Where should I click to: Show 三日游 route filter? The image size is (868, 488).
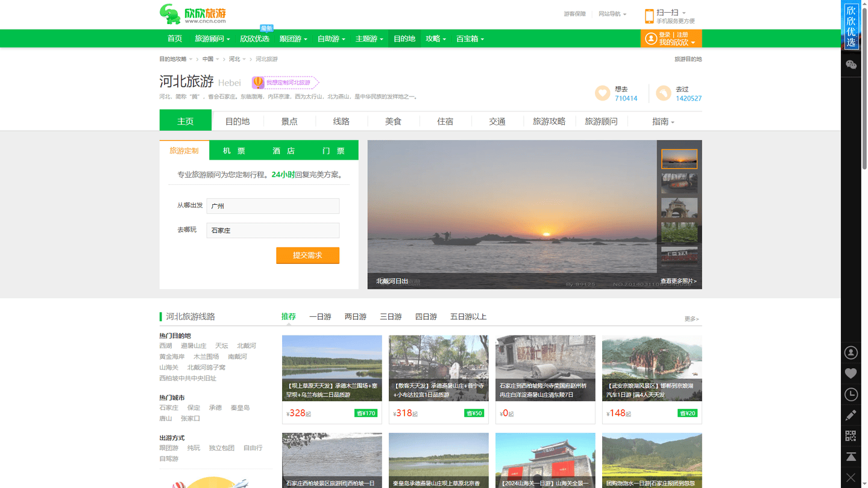pos(391,316)
